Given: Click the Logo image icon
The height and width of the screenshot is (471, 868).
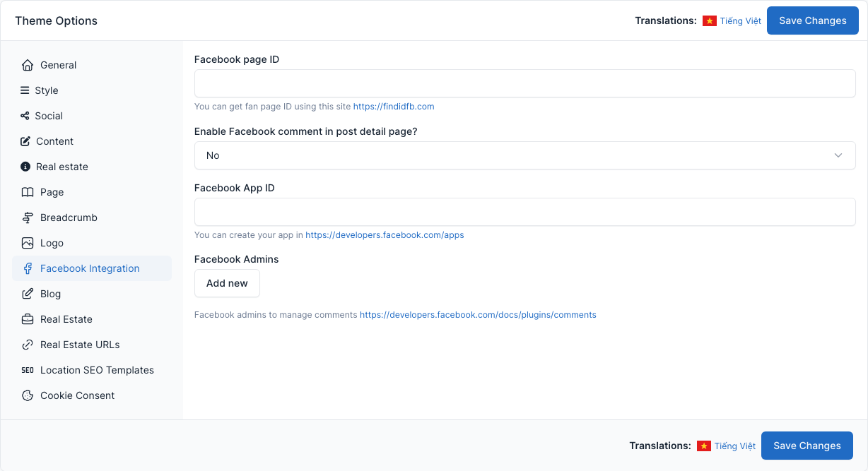Looking at the screenshot, I should pos(28,243).
